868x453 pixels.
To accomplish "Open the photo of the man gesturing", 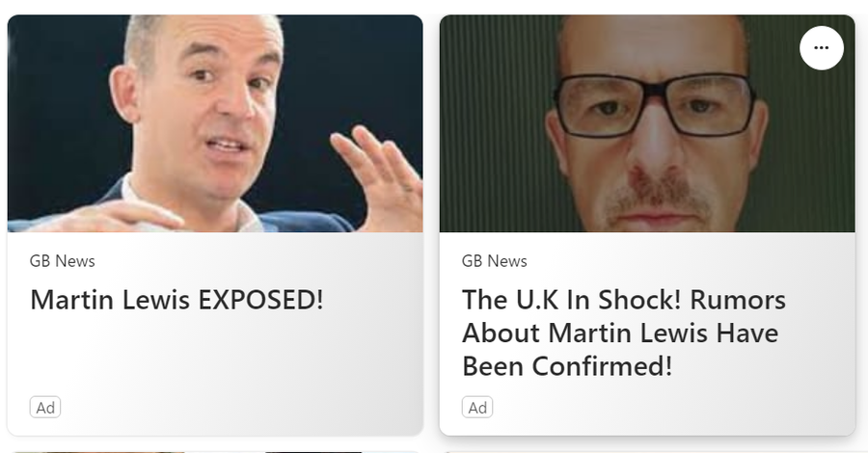I will [215, 123].
